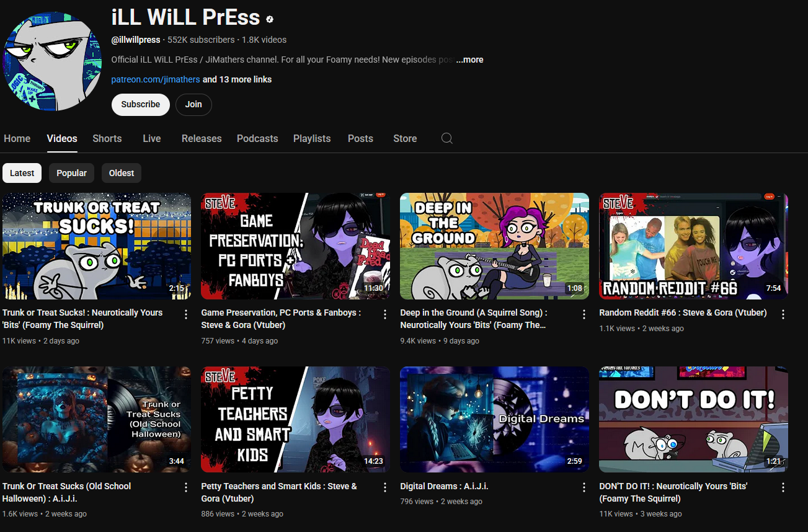Open title Petty Teachers and Smart Kids

(279, 492)
